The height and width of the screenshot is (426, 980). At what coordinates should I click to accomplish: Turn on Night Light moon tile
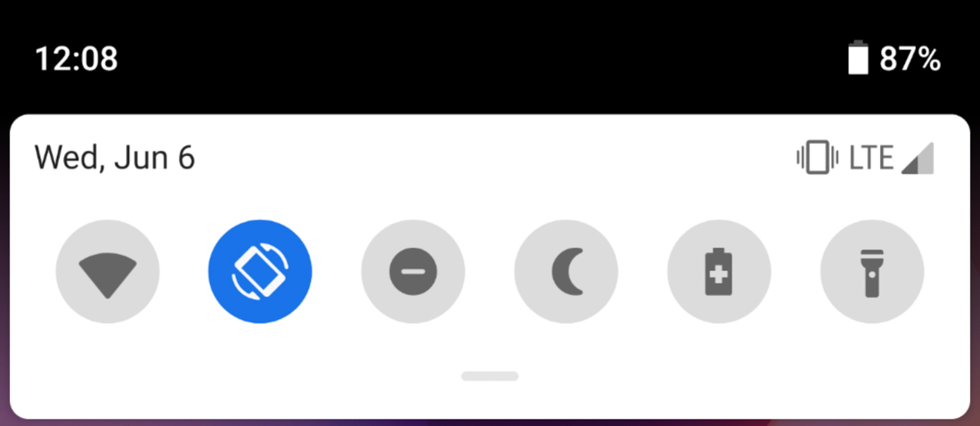point(567,272)
